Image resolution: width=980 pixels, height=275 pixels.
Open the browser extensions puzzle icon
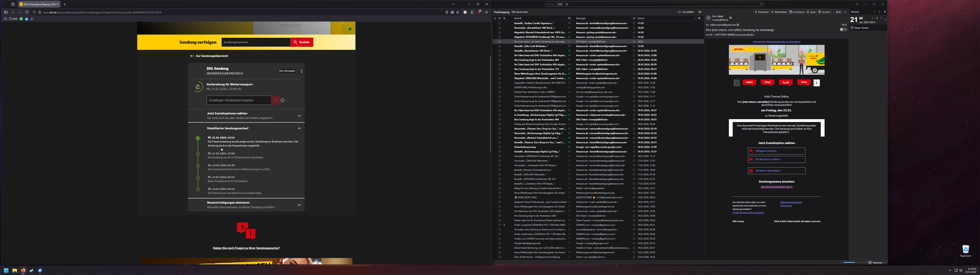tap(472, 12)
